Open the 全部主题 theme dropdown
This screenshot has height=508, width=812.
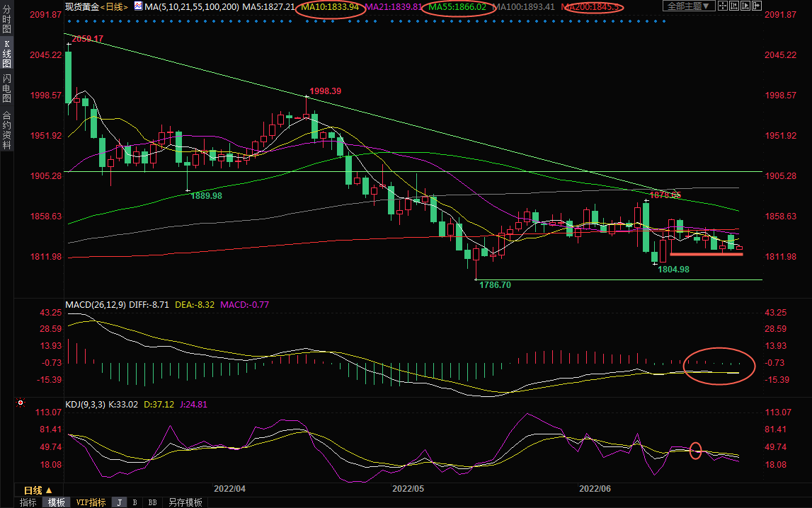pyautogui.click(x=687, y=6)
